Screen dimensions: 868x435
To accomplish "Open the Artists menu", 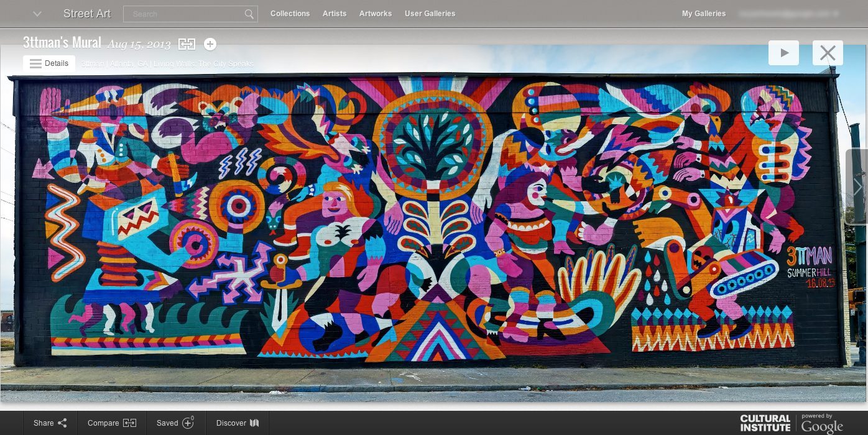I will pos(335,14).
